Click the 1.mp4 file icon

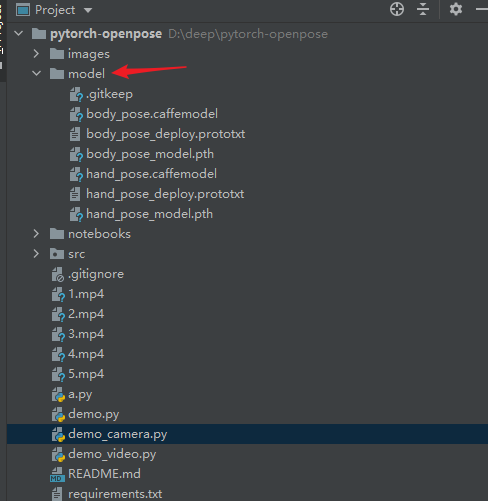[x=58, y=294]
